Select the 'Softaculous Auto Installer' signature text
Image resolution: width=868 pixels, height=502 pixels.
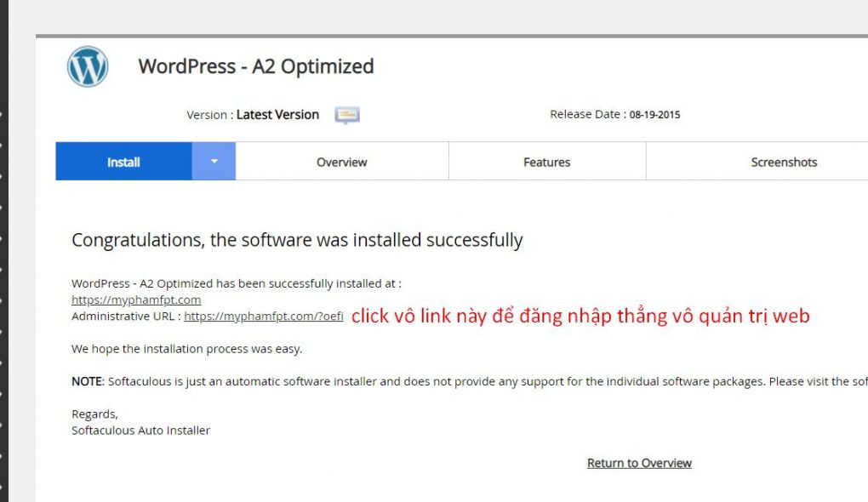140,430
